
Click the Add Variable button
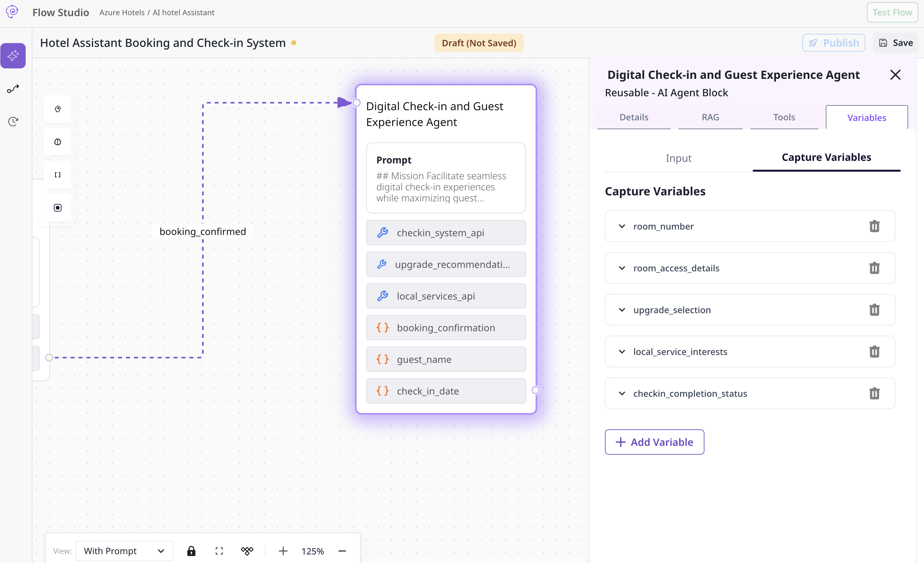(654, 442)
